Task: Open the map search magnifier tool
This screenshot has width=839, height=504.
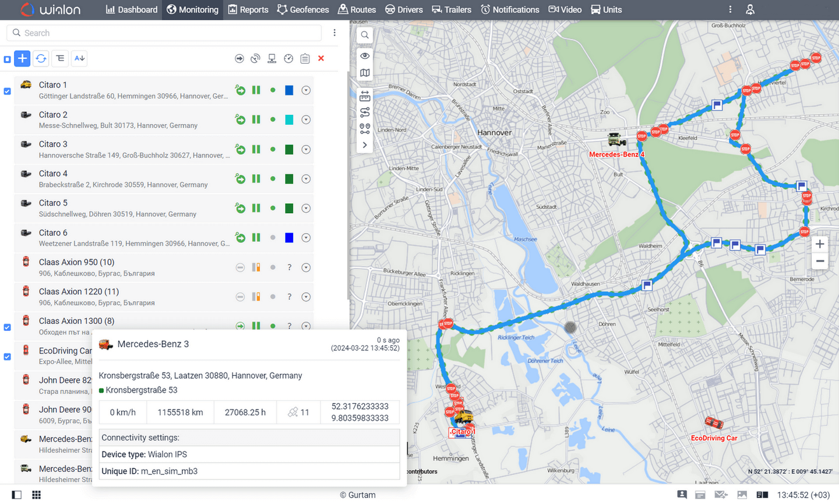Action: coord(364,35)
